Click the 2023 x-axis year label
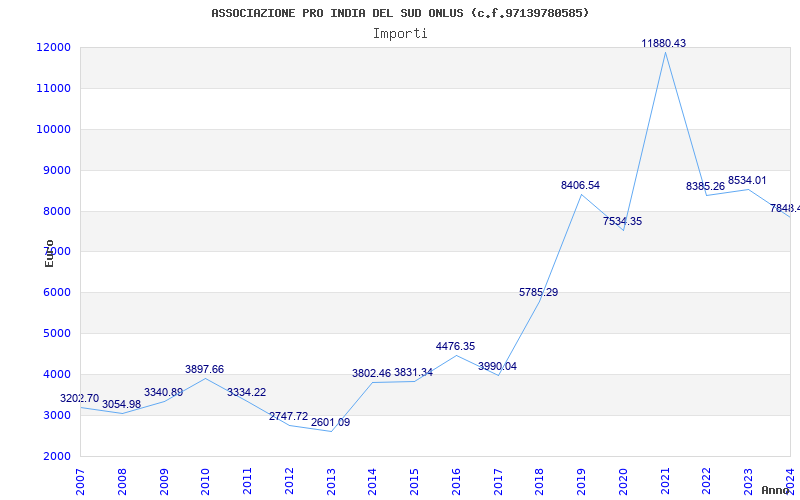800x500 pixels. [748, 482]
